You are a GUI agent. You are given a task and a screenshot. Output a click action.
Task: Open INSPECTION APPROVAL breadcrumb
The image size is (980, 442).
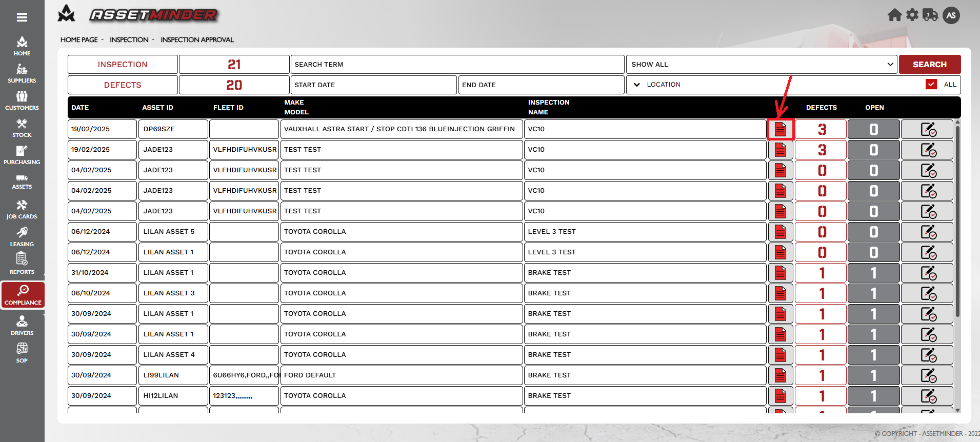click(197, 40)
